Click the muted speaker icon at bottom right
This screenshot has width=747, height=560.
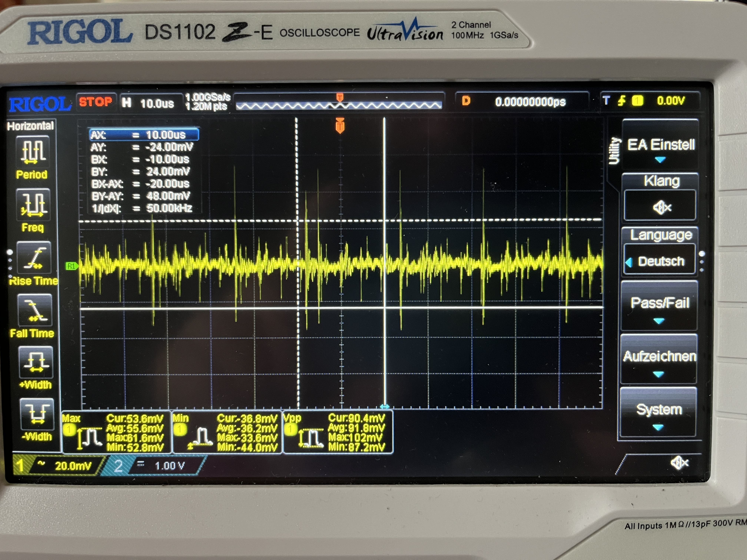(679, 463)
